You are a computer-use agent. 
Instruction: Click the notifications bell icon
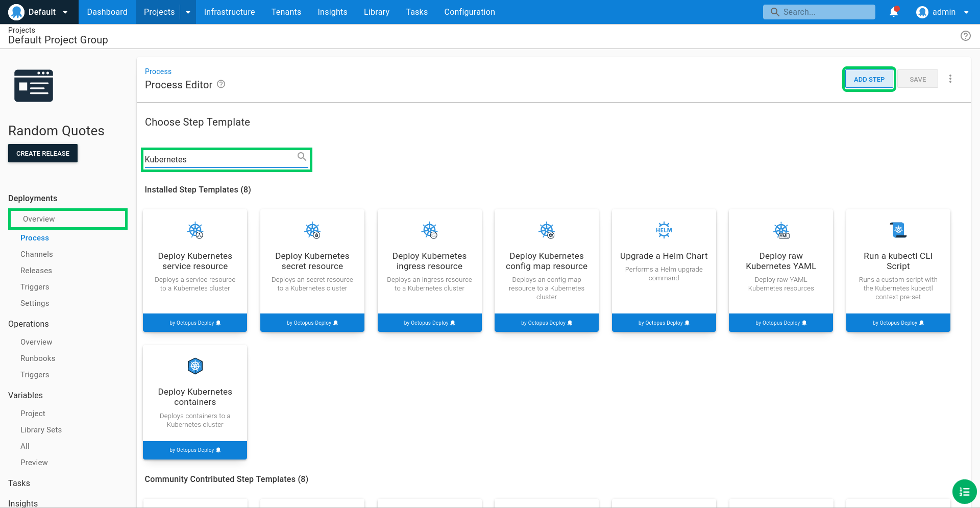[894, 12]
